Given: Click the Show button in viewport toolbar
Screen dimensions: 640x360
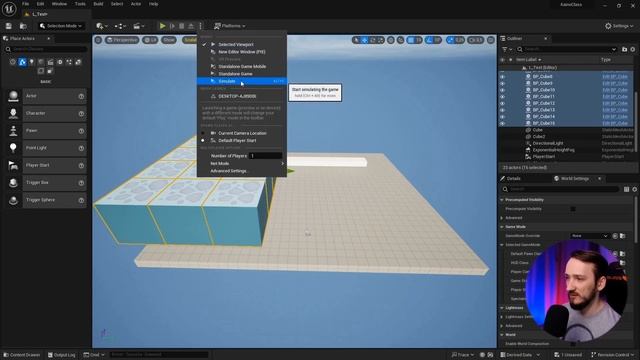Looking at the screenshot, I should (169, 40).
